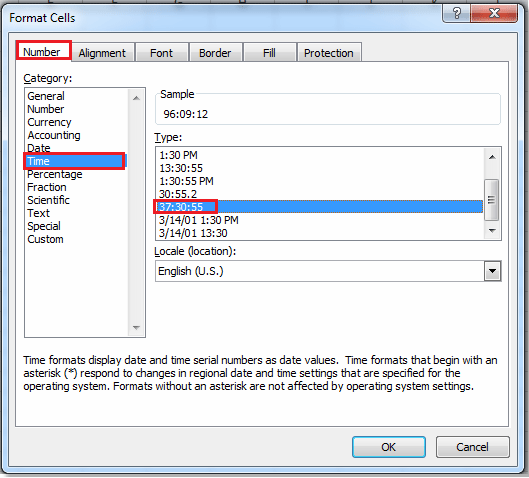
Task: Select the 1:30:55 PM time type
Action: tap(186, 181)
